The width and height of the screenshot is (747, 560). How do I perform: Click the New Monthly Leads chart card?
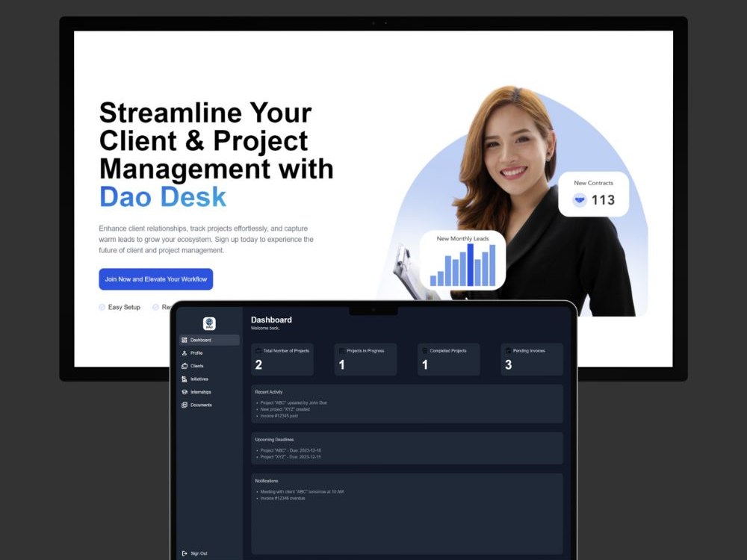click(x=462, y=261)
